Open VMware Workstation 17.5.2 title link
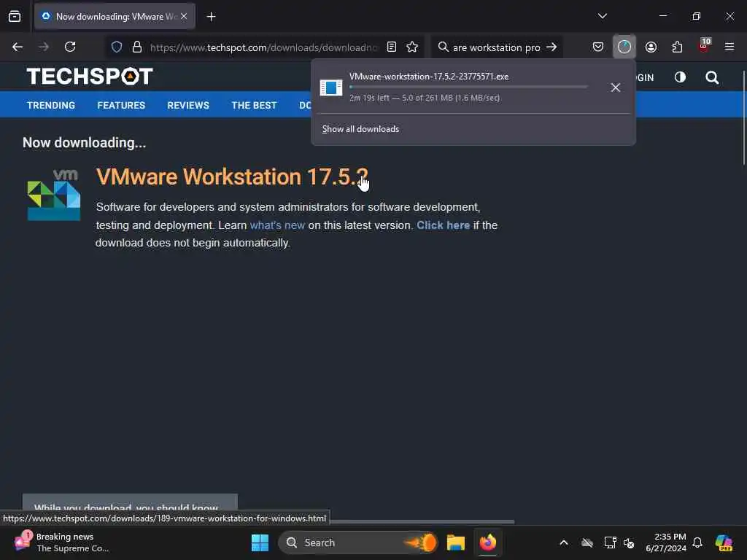 [232, 176]
